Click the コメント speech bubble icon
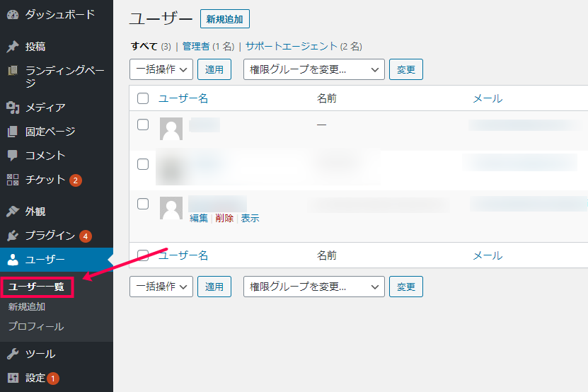 click(13, 155)
